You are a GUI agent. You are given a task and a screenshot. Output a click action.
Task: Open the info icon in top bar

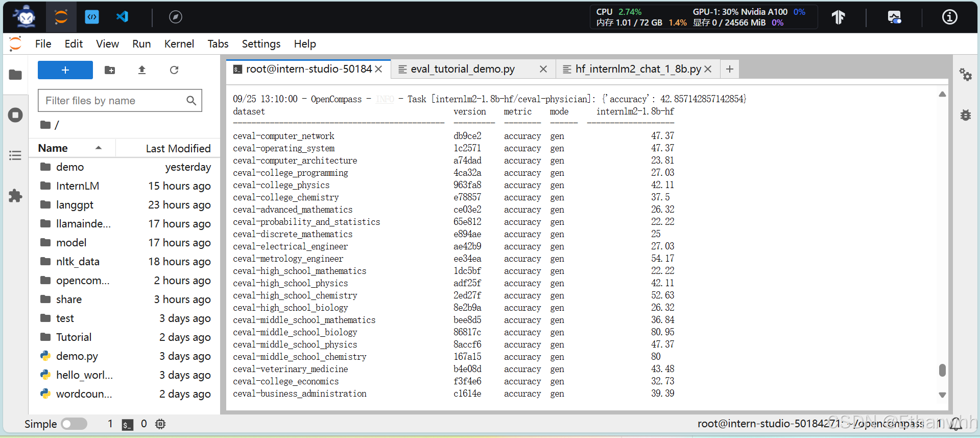click(949, 17)
